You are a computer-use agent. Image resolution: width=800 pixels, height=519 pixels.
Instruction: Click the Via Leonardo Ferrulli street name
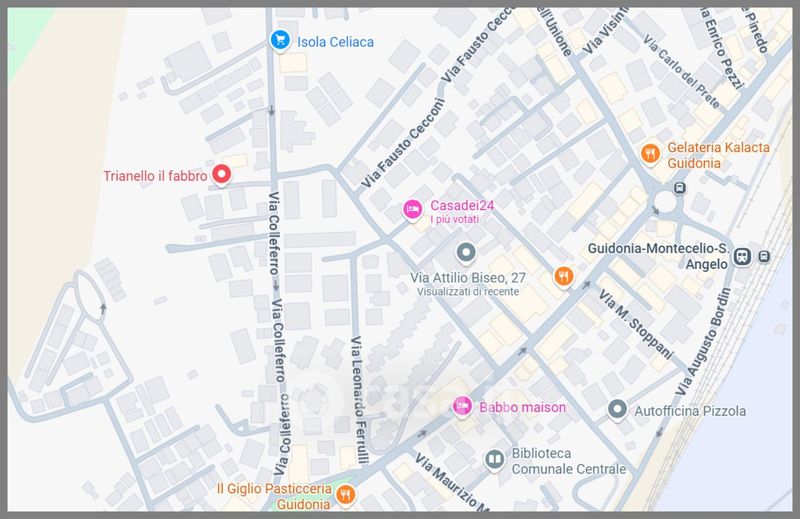(359, 400)
